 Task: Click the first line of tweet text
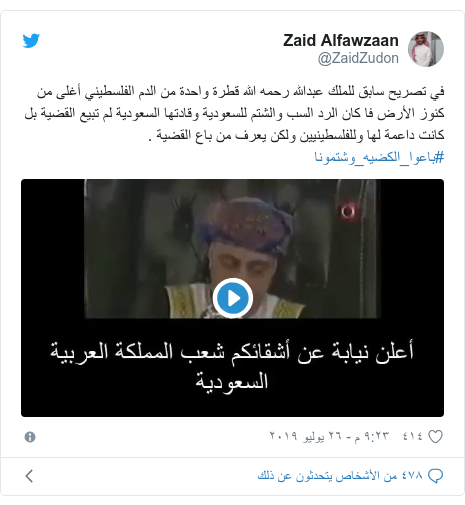point(240,91)
